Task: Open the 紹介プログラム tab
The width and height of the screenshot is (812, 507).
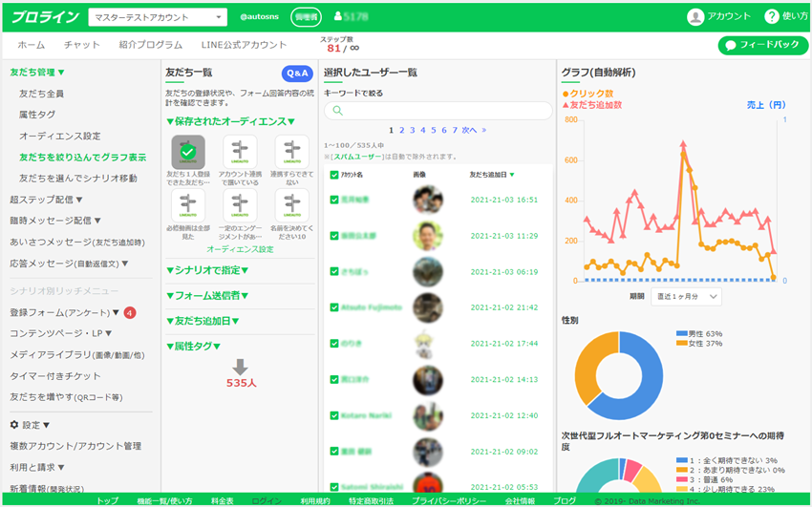Action: (151, 45)
